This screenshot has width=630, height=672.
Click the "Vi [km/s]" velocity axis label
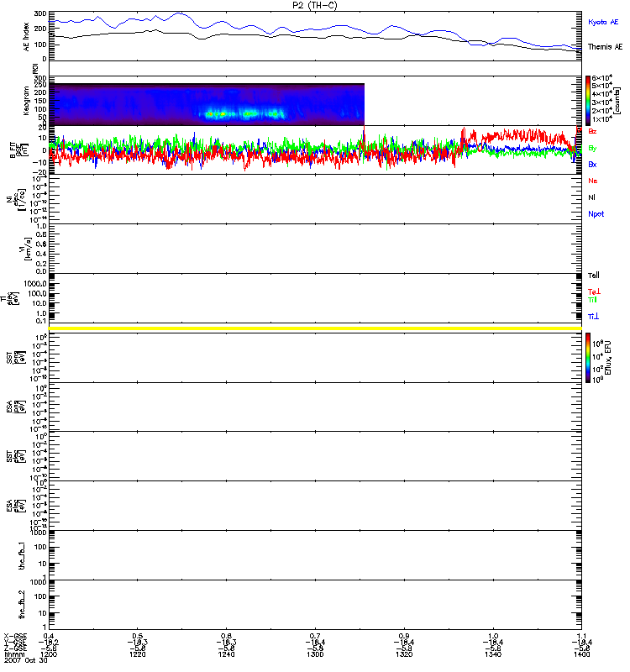click(25, 249)
